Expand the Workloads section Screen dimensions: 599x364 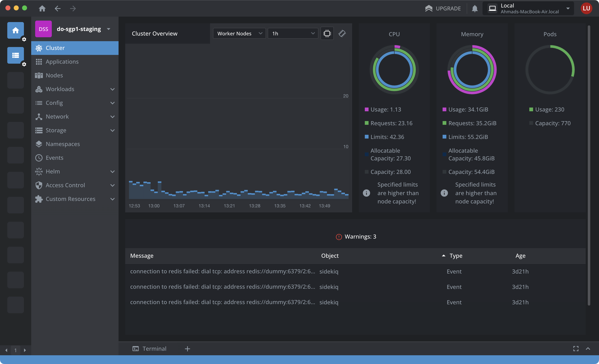click(112, 89)
